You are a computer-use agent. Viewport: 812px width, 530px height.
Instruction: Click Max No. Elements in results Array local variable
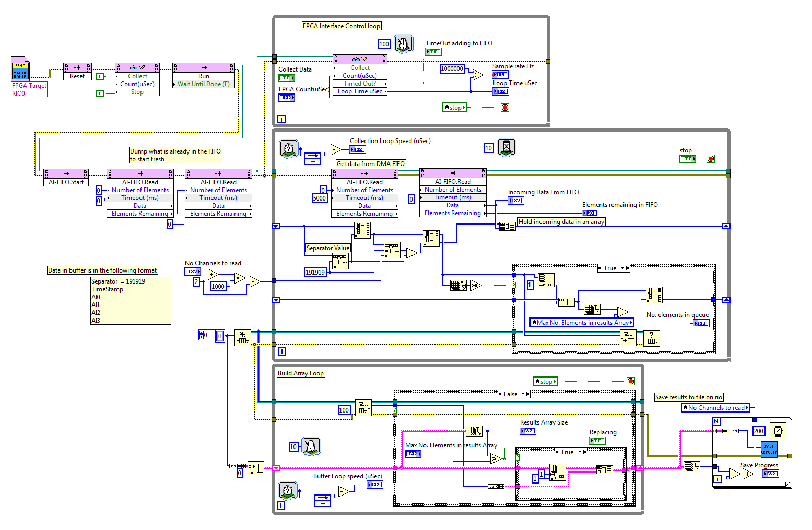point(582,323)
